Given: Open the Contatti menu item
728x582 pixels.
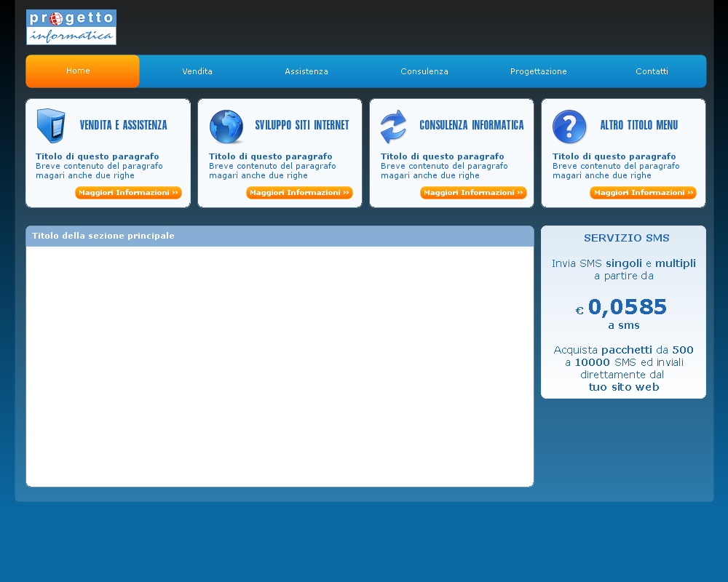Looking at the screenshot, I should [652, 71].
